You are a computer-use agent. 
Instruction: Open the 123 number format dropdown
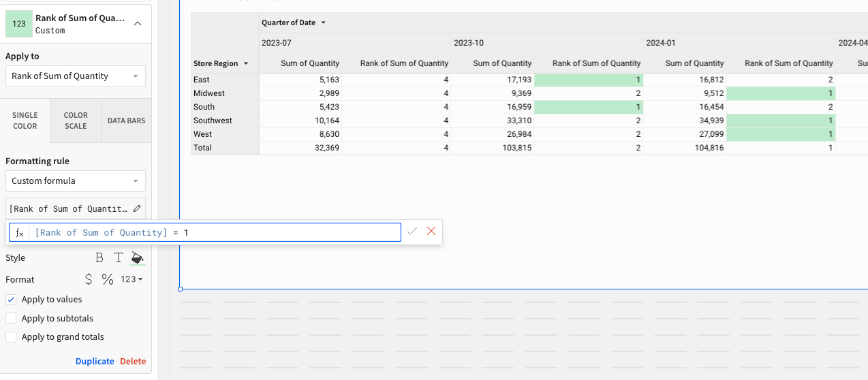(131, 279)
